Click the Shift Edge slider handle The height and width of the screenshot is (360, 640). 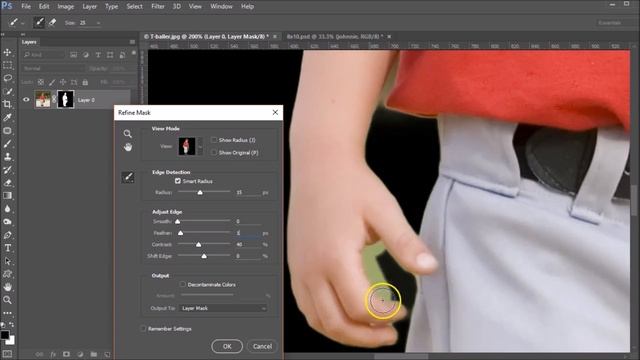coord(204,256)
